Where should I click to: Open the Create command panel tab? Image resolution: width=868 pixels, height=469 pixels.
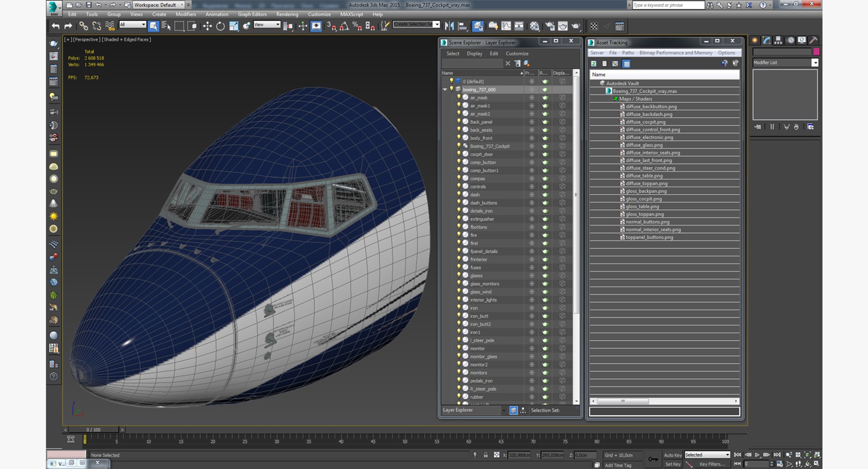click(755, 40)
